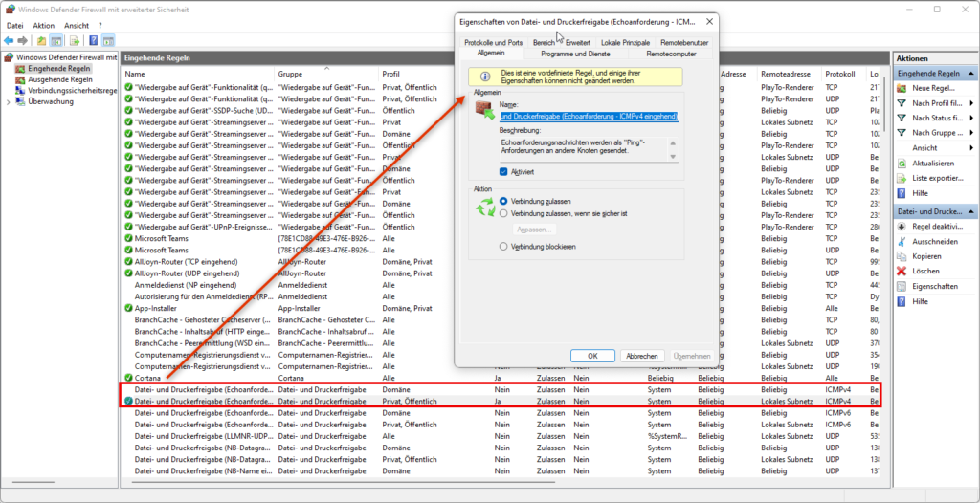Click the grey Forward arrow in toolbar
The width and height of the screenshot is (980, 503).
point(23,40)
